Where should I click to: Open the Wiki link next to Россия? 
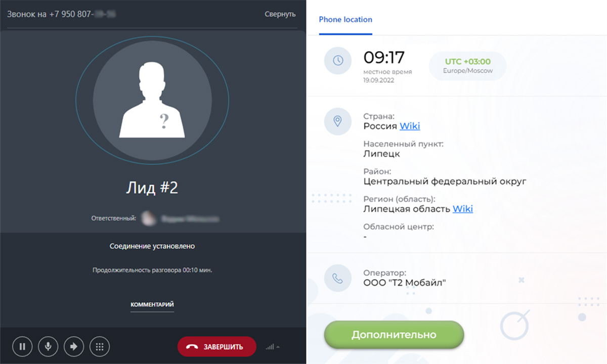[410, 126]
